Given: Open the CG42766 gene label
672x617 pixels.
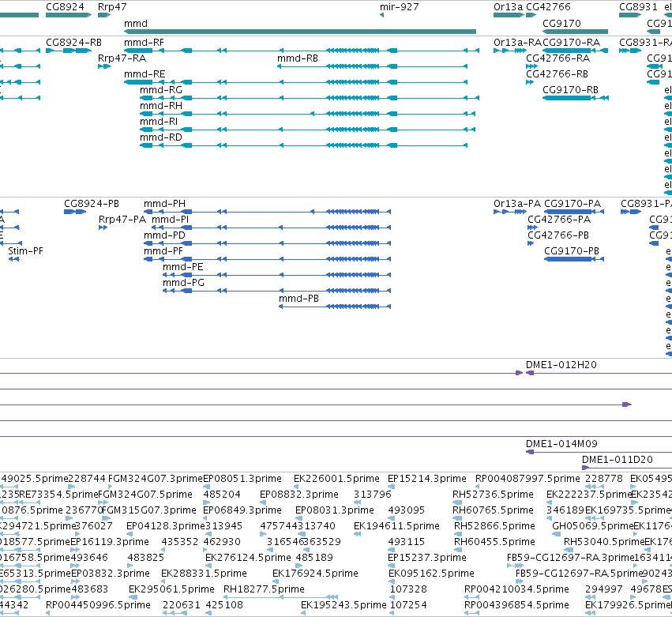Looking at the screenshot, I should click(x=548, y=7).
